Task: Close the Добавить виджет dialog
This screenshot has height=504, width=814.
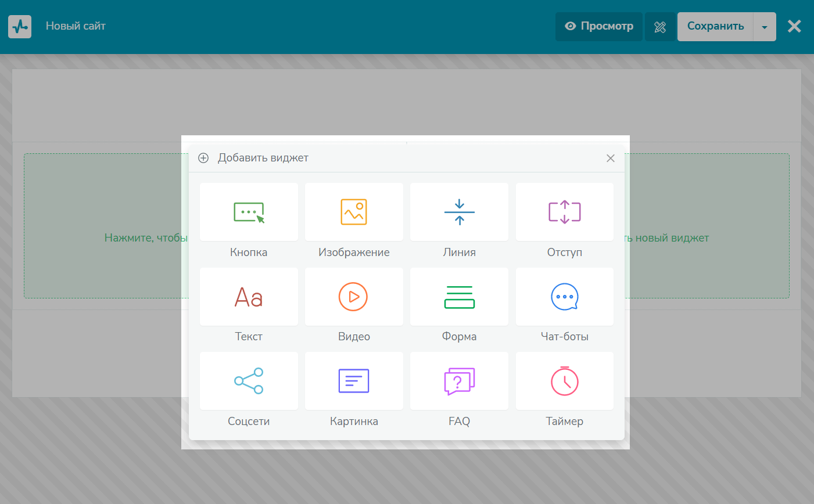Action: click(610, 159)
